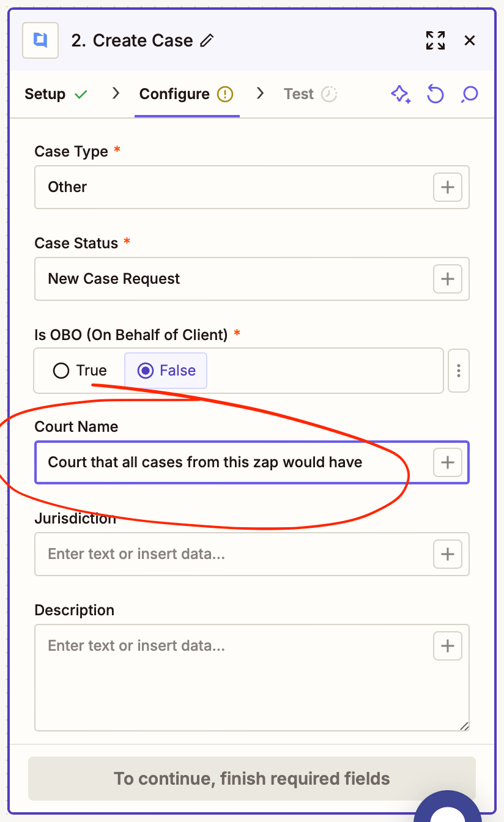Image resolution: width=504 pixels, height=822 pixels.
Task: Open the AI sparkle assistant icon
Action: tap(401, 94)
